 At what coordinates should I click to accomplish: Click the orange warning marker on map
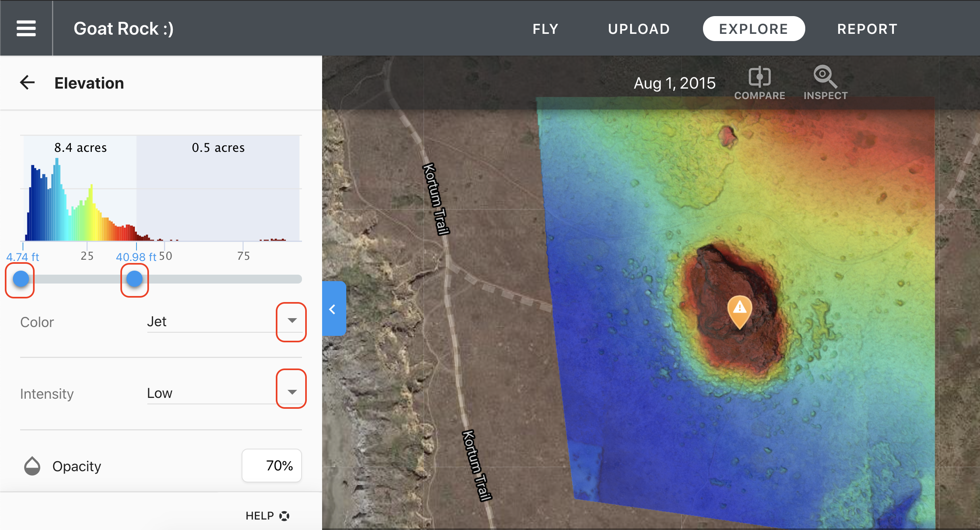coord(740,312)
